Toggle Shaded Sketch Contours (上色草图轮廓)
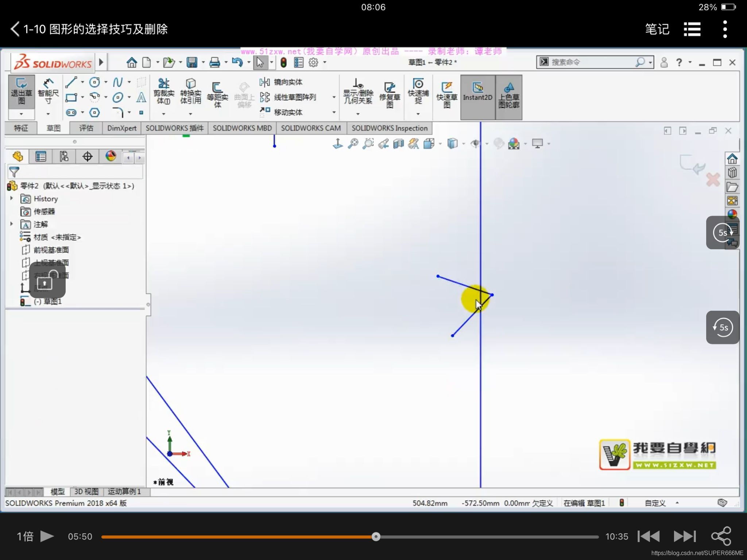Screen dimensions: 747x560 [509, 94]
